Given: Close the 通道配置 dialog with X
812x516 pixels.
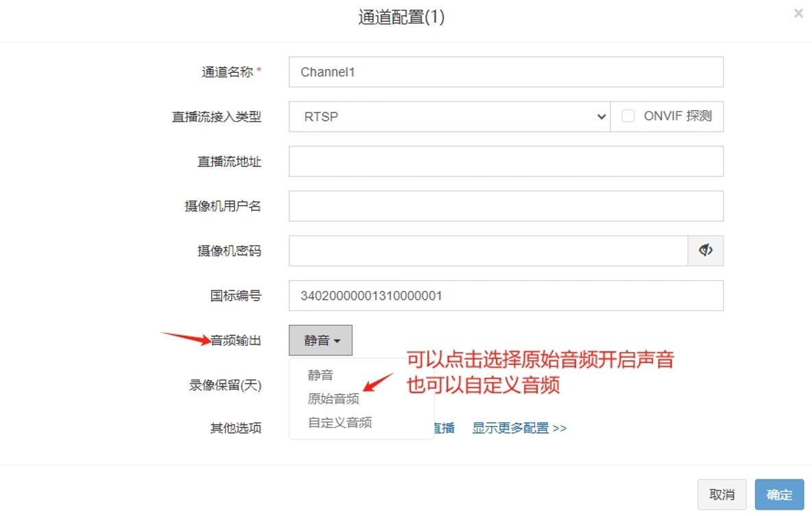Looking at the screenshot, I should (x=798, y=14).
